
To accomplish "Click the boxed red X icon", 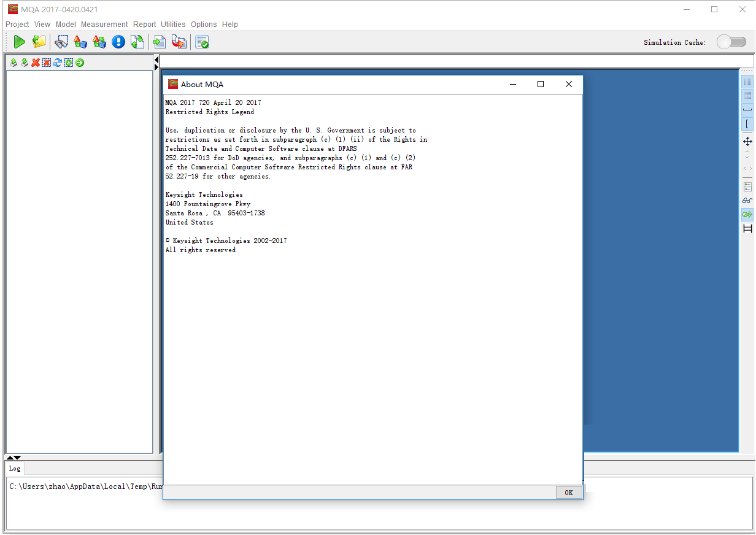I will point(47,63).
